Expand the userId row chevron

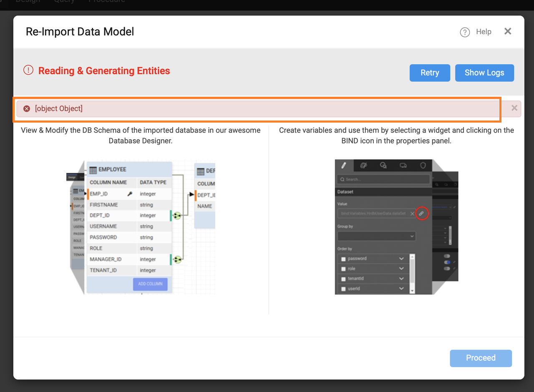(x=401, y=288)
